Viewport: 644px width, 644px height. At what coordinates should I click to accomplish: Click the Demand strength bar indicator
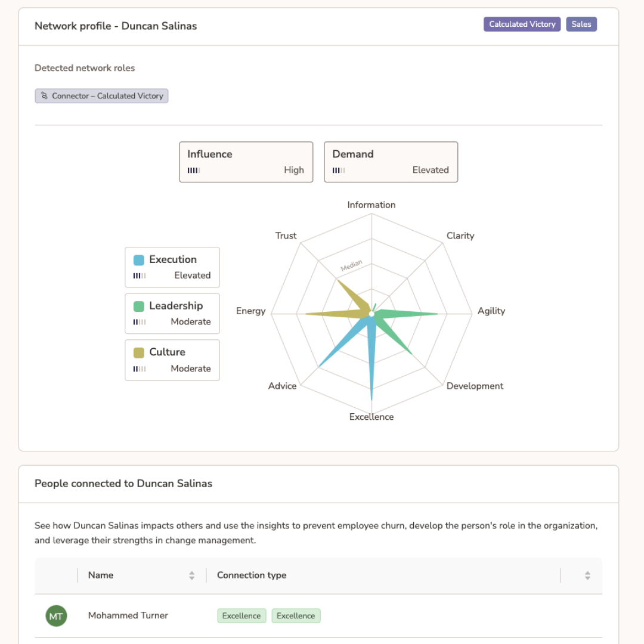338,170
